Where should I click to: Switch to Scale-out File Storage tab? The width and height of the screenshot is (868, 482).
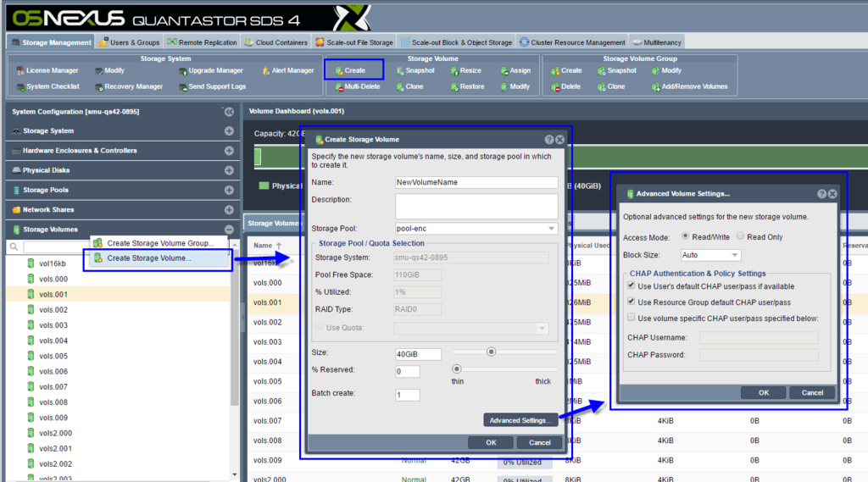[x=354, y=42]
